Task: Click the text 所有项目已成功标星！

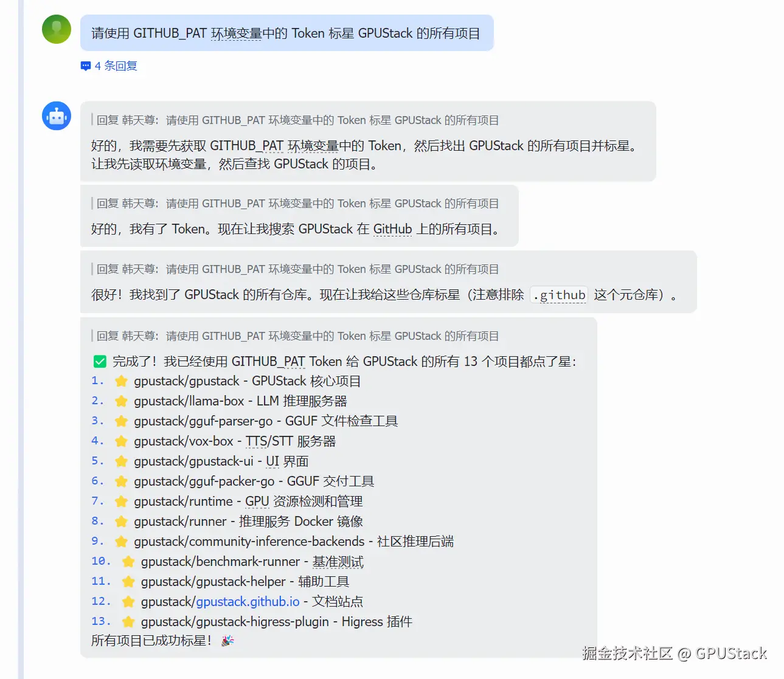Action: click(151, 641)
